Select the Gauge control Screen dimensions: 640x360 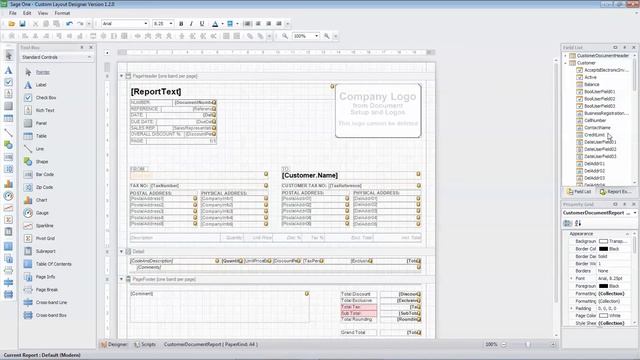[x=42, y=213]
